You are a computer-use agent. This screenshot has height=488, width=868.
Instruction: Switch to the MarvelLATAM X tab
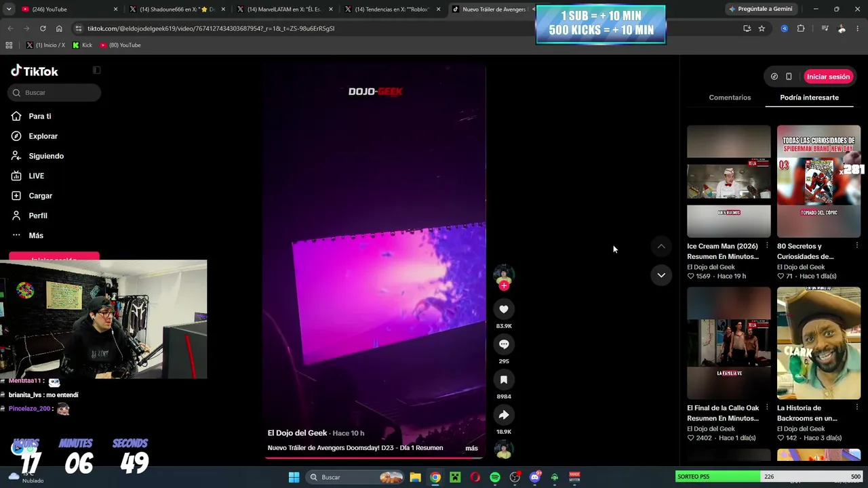pos(283,9)
